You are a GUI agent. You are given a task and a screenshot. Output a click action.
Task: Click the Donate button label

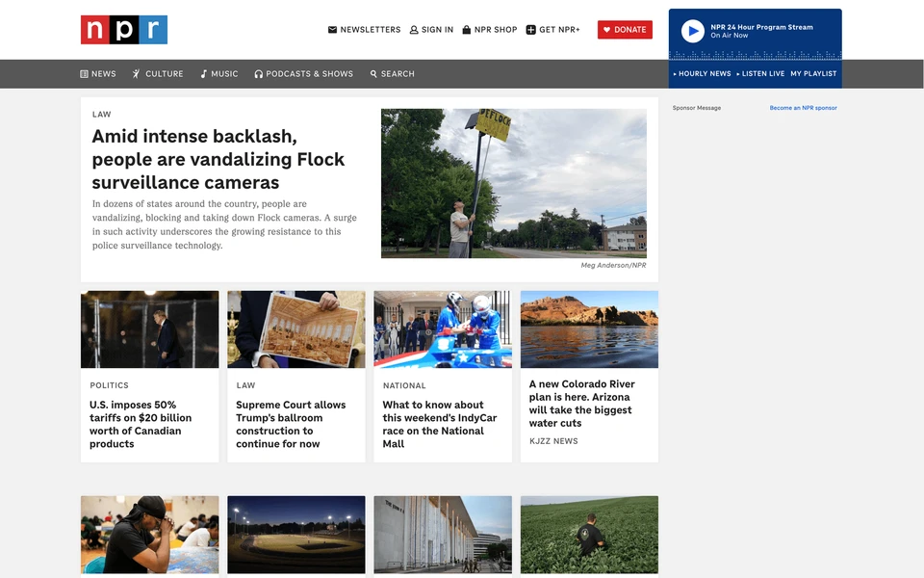[629, 30]
